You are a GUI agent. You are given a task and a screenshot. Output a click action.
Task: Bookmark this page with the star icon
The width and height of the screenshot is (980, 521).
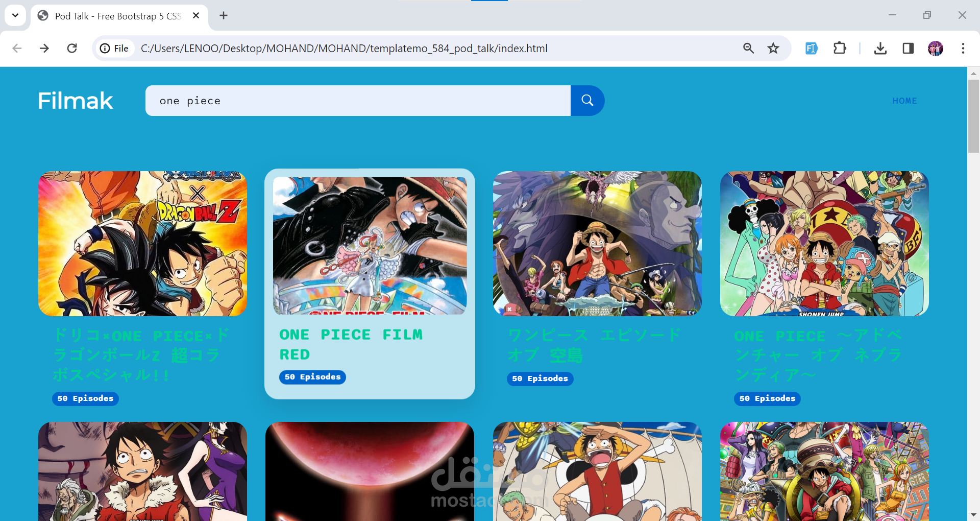click(773, 49)
